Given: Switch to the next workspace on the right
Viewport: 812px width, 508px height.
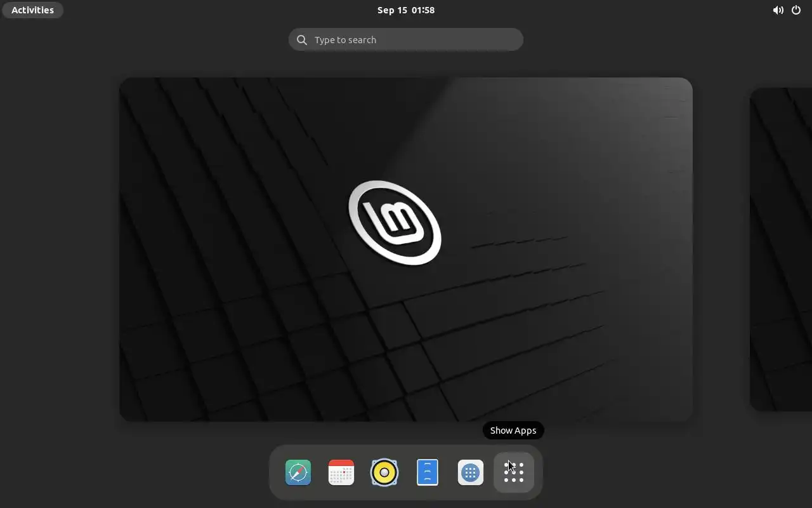Looking at the screenshot, I should (x=781, y=250).
